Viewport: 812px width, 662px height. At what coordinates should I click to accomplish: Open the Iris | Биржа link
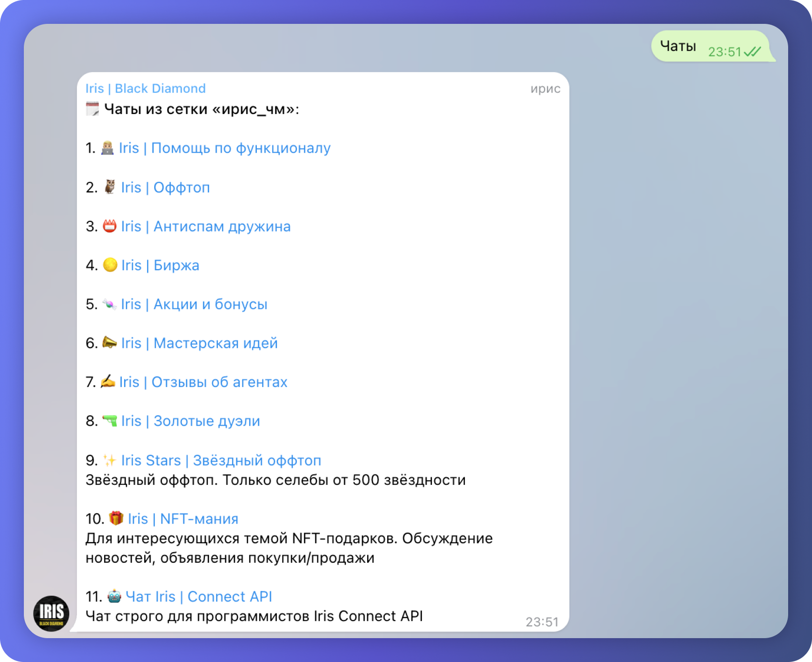[160, 265]
